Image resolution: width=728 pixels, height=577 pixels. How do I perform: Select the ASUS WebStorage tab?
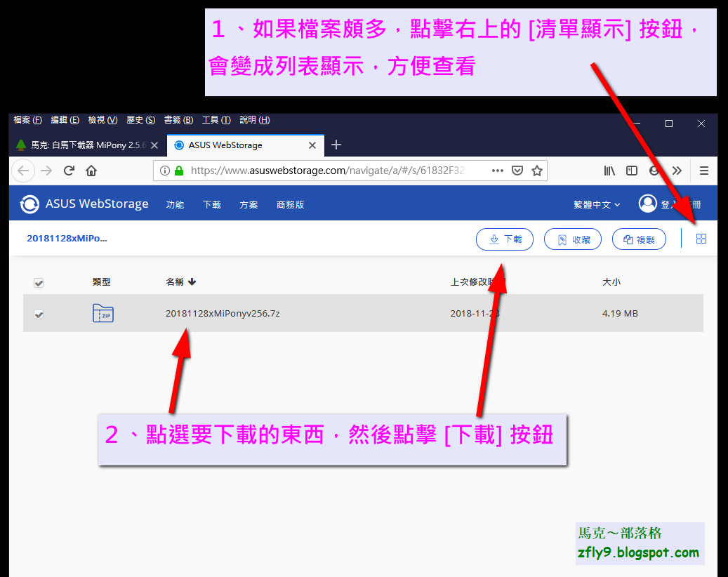tap(245, 145)
